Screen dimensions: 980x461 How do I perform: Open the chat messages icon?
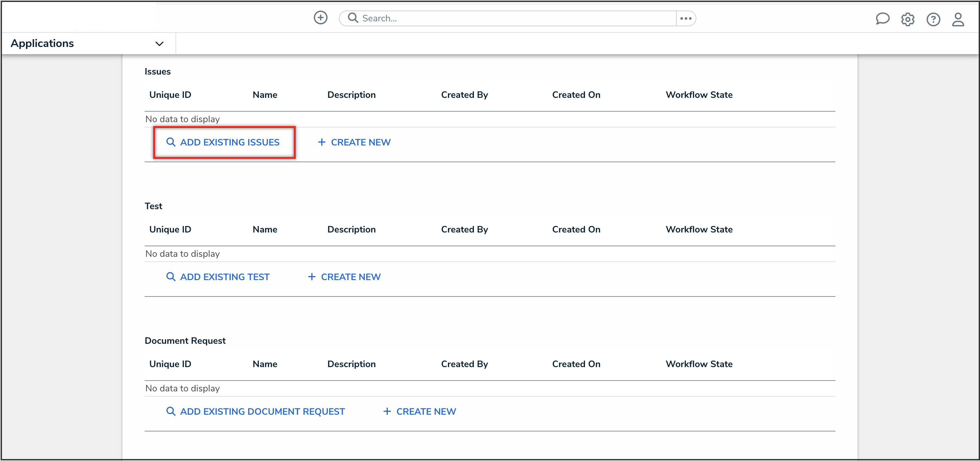click(x=882, y=19)
